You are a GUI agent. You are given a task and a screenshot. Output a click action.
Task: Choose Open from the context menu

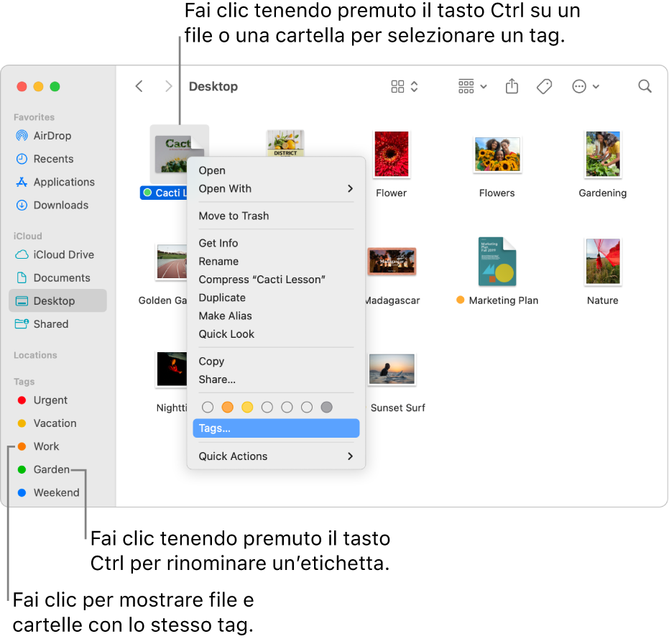click(276, 170)
